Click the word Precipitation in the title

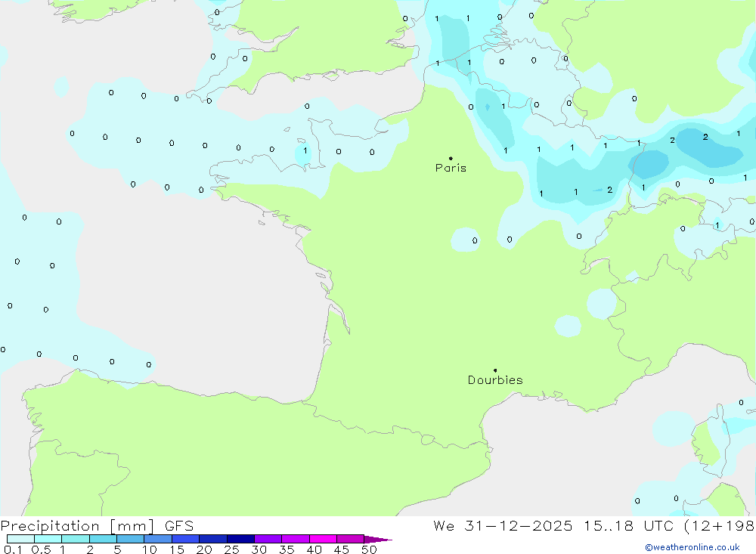pos(50,526)
